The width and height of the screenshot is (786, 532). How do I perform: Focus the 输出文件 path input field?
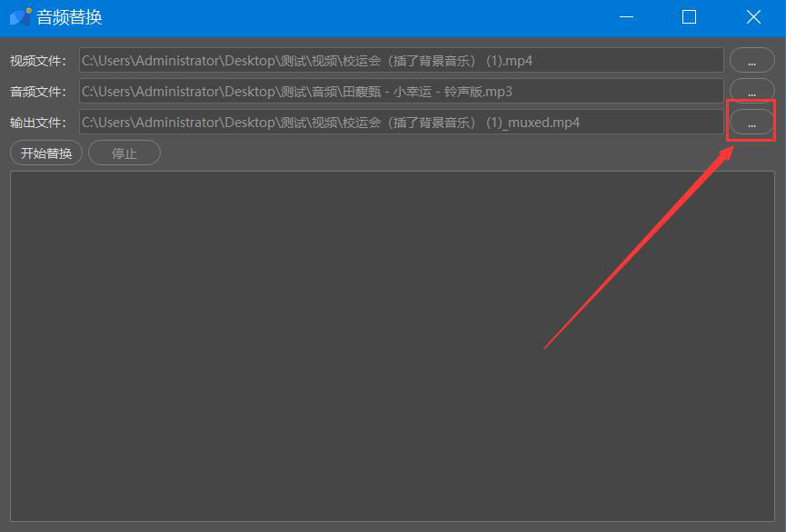tap(401, 123)
